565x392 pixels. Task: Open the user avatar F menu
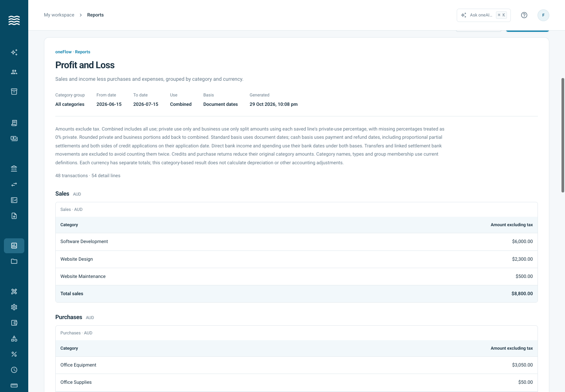(x=543, y=15)
